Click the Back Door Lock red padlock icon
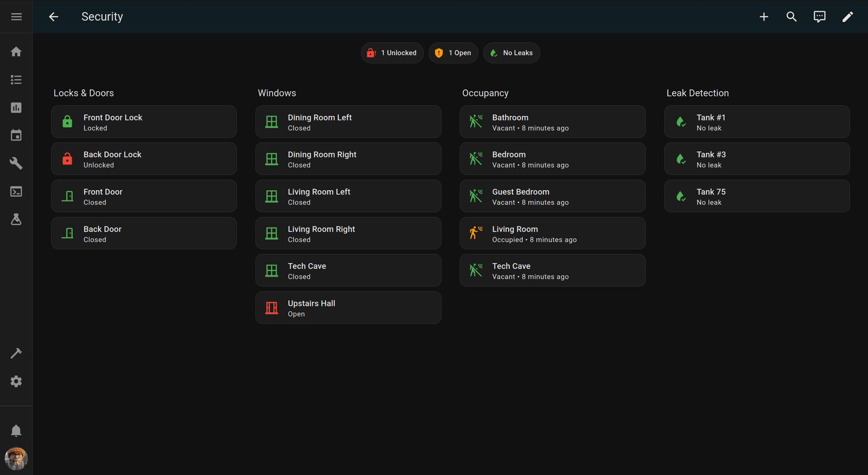Image resolution: width=868 pixels, height=475 pixels. pos(67,159)
